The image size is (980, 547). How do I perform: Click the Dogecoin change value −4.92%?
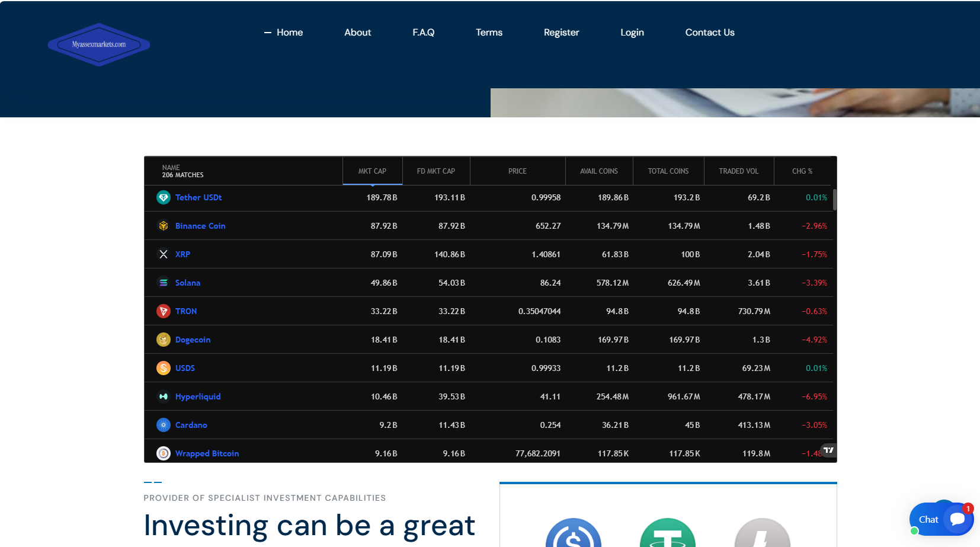(815, 340)
